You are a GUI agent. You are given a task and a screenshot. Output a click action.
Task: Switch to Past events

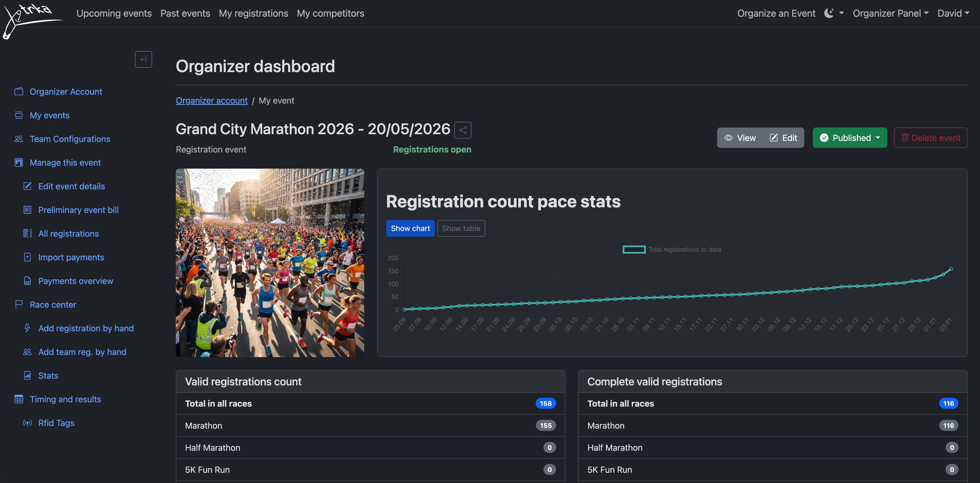[x=185, y=13]
